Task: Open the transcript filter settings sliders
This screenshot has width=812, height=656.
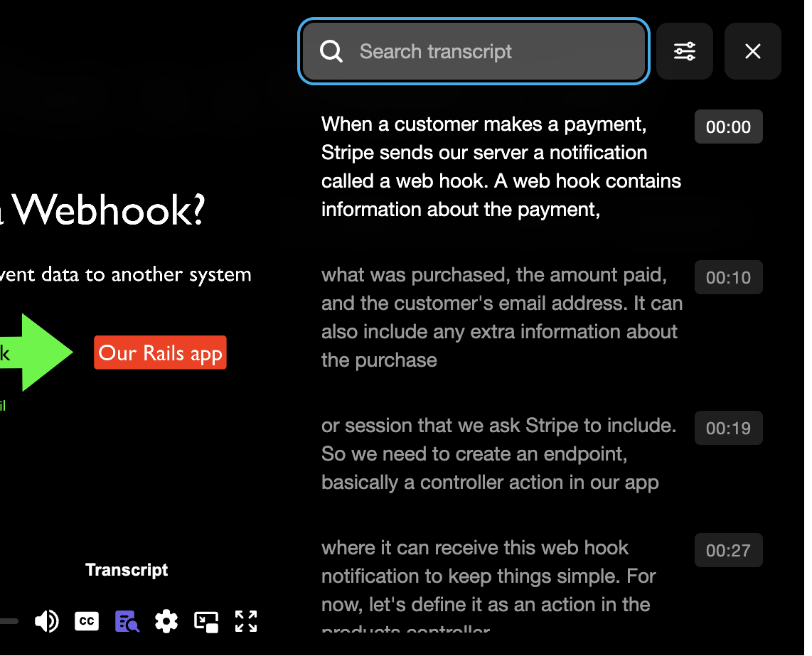Action: tap(684, 51)
